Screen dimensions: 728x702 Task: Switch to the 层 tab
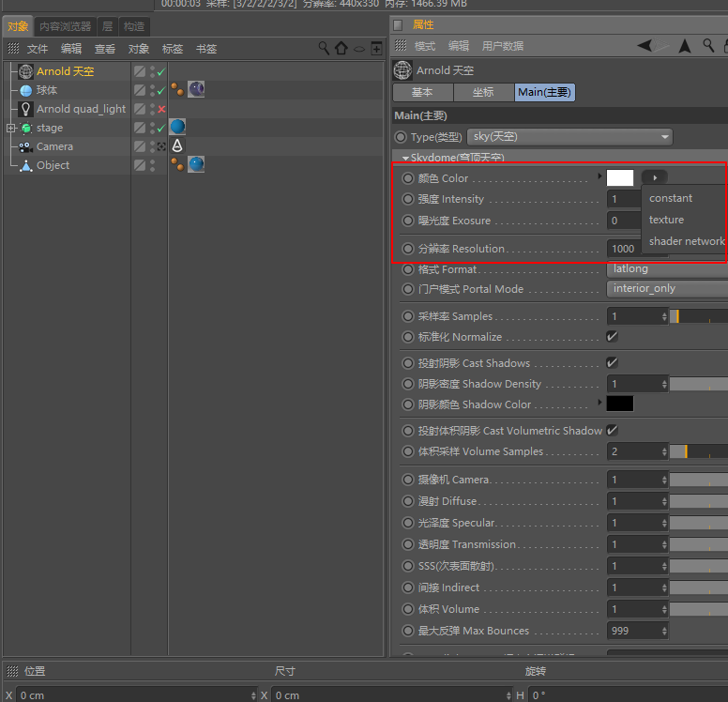[107, 26]
